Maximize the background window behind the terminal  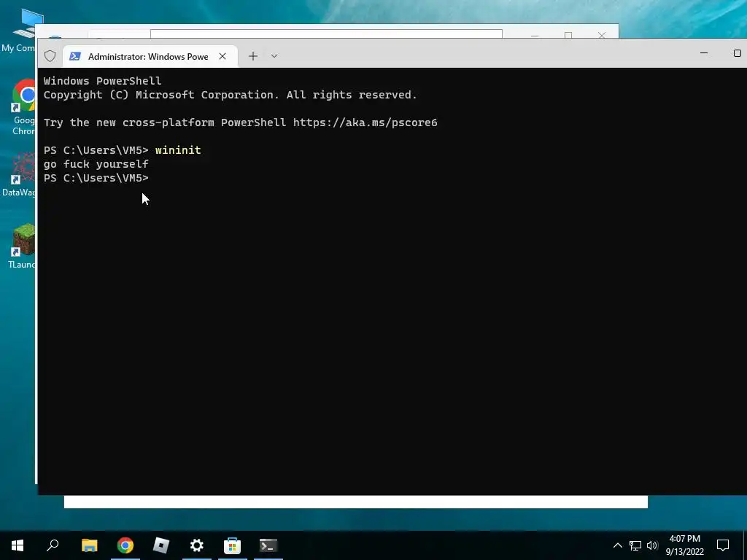pyautogui.click(x=568, y=35)
